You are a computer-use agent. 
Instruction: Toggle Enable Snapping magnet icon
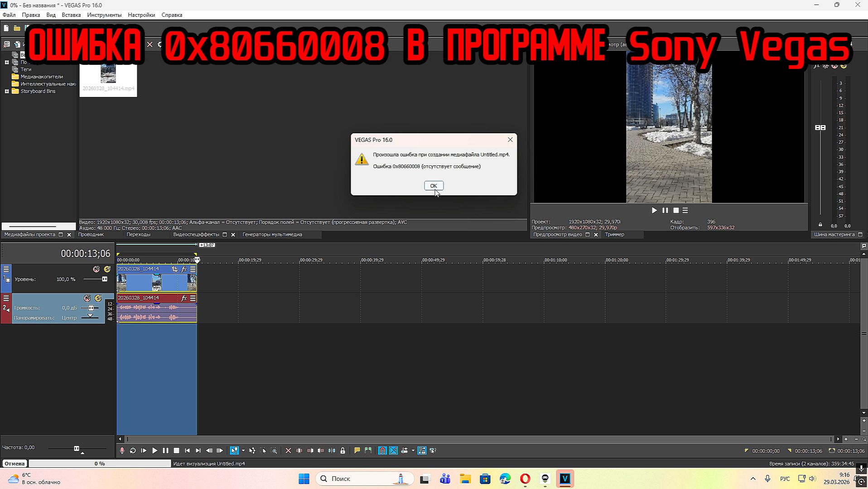point(382,450)
